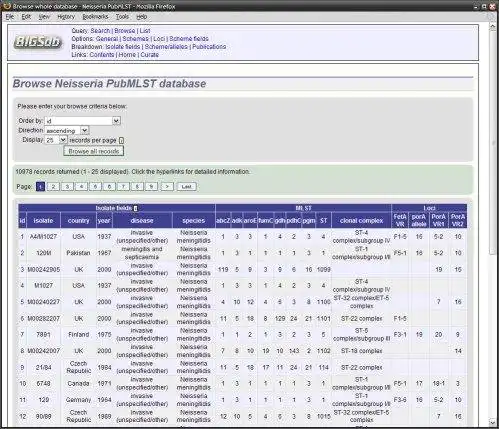The width and height of the screenshot is (499, 429).
Task: Click the country cell Pakistan
Action: click(x=78, y=253)
